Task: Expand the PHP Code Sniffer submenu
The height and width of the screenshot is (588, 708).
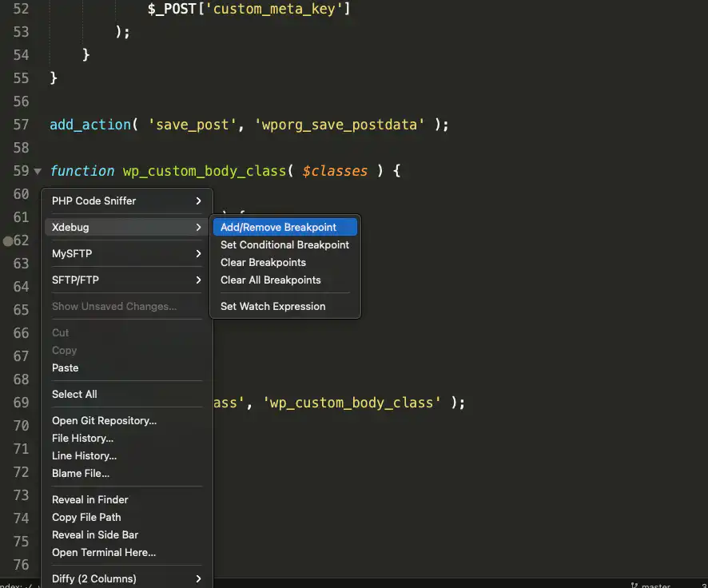Action: point(126,201)
